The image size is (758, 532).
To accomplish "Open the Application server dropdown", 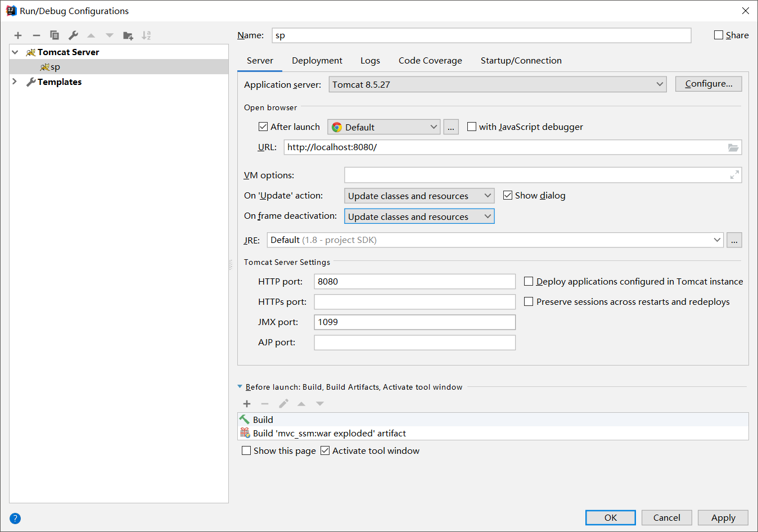I will (498, 84).
